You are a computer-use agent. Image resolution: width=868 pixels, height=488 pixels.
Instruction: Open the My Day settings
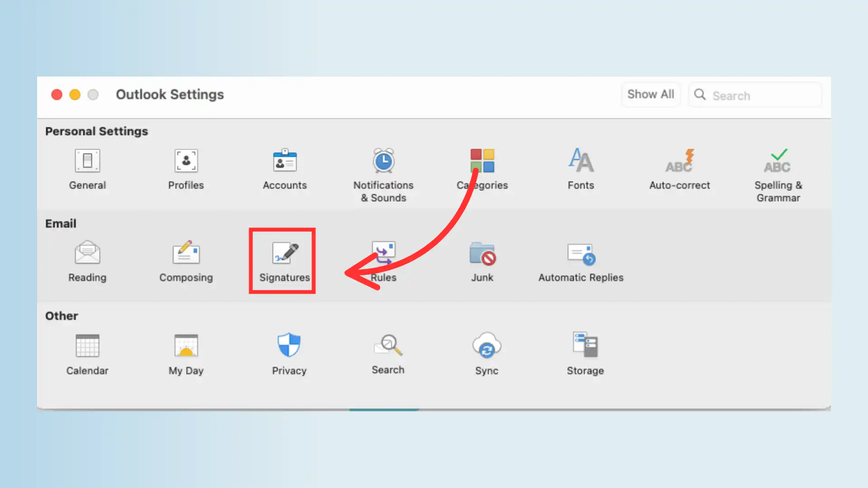[186, 354]
